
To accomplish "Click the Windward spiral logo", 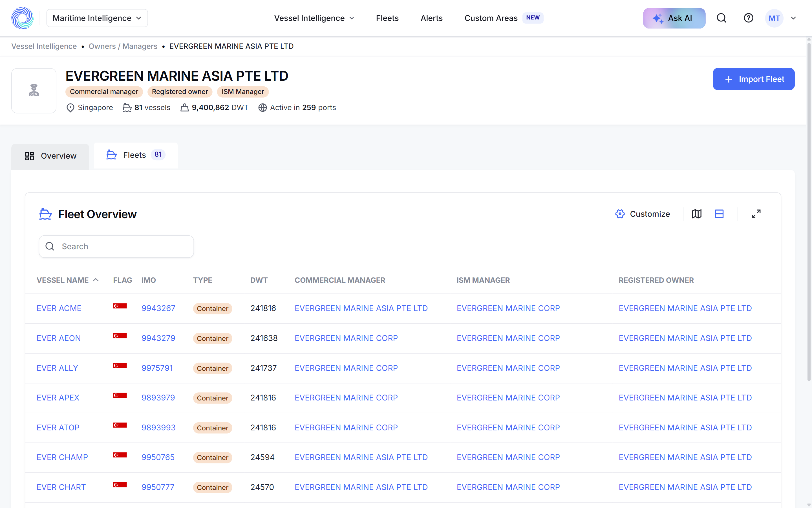I will 23,18.
